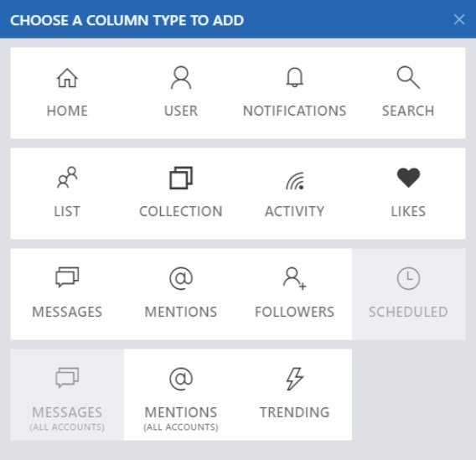Select the List people icon
This screenshot has width=476, height=460.
67,178
